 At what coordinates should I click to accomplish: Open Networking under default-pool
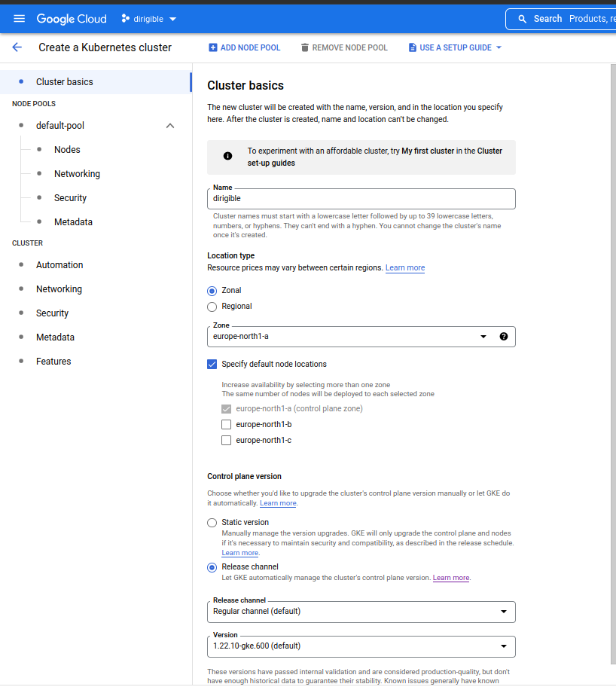coord(77,174)
